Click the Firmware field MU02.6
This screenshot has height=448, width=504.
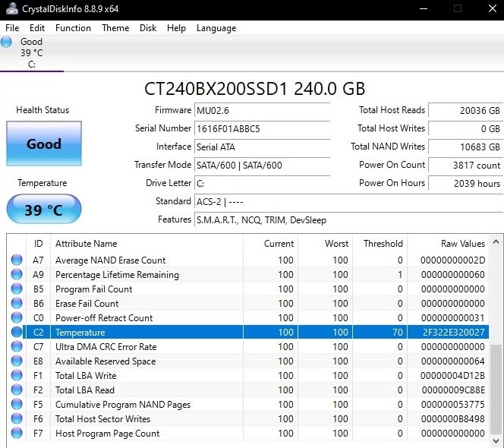click(263, 111)
